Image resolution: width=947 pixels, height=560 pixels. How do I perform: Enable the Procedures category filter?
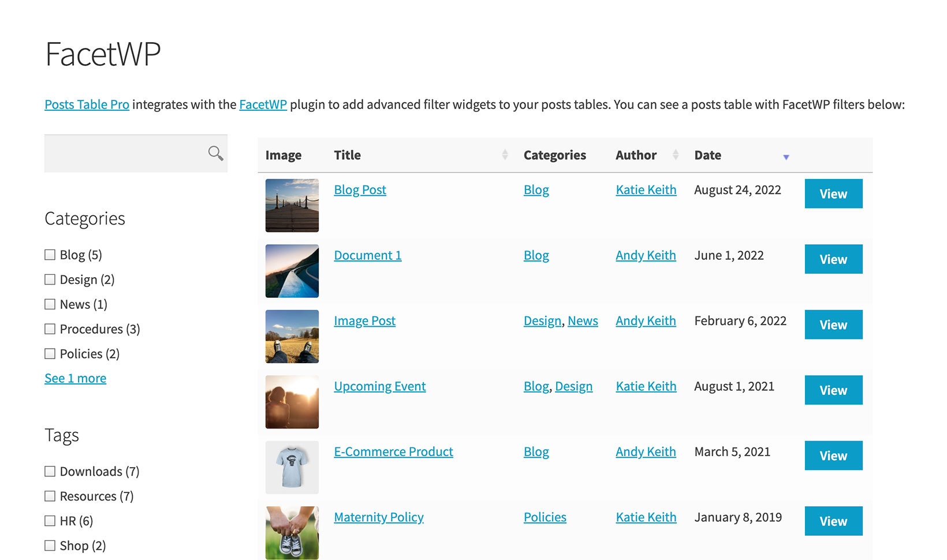pos(50,328)
